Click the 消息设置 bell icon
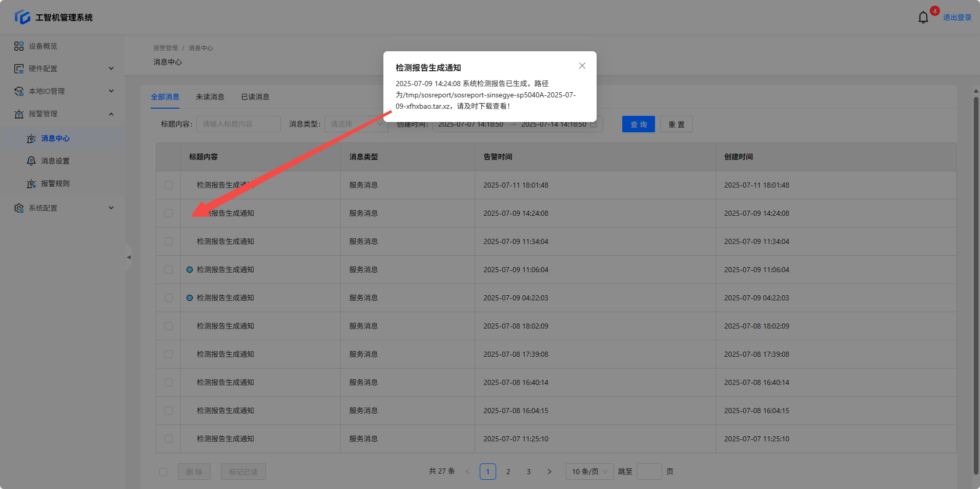 (x=31, y=161)
